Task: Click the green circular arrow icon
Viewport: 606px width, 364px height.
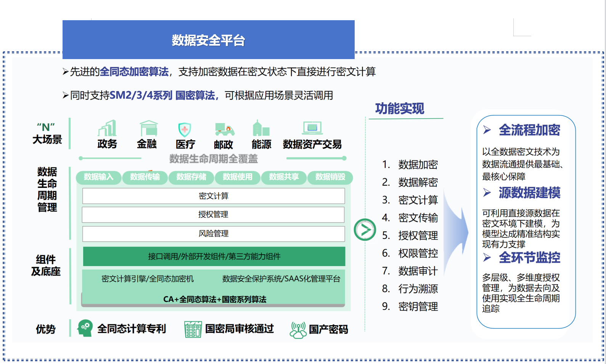Action: [365, 230]
